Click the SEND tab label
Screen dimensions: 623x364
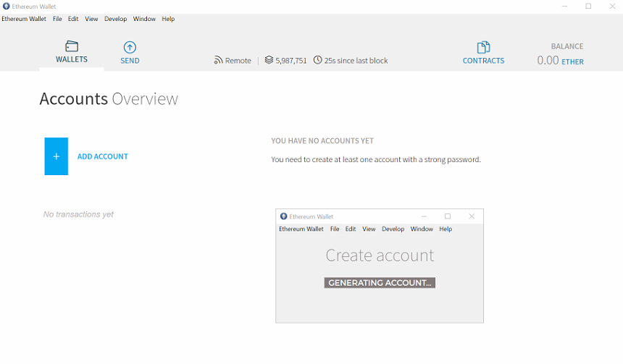click(130, 61)
